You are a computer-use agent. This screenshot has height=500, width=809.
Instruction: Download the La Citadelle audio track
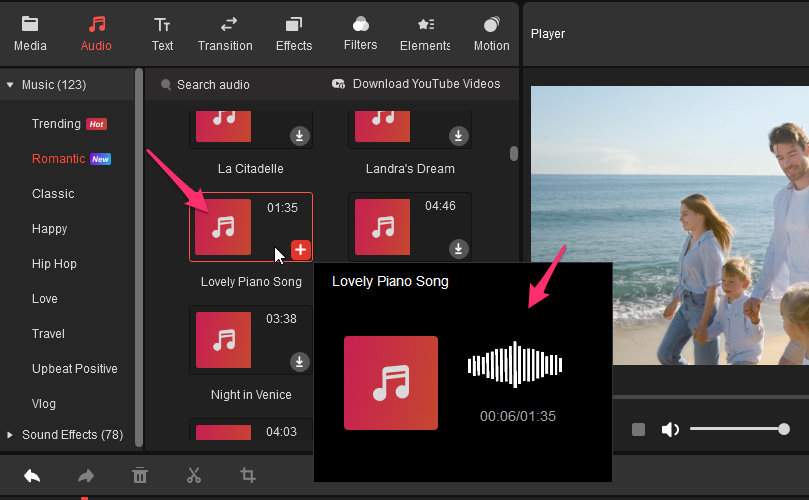299,135
